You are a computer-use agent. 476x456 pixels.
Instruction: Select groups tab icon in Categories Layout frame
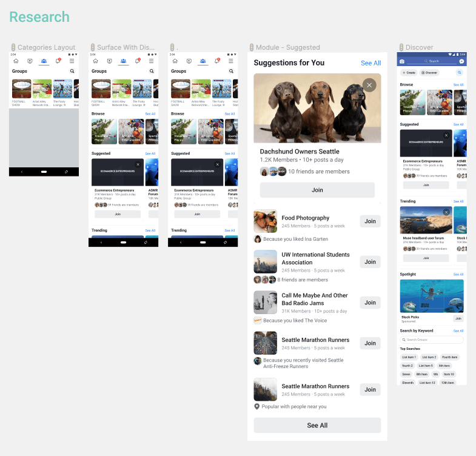44,61
